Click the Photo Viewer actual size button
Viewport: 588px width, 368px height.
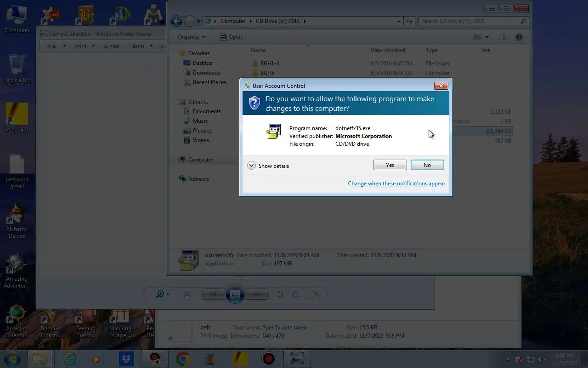click(187, 294)
